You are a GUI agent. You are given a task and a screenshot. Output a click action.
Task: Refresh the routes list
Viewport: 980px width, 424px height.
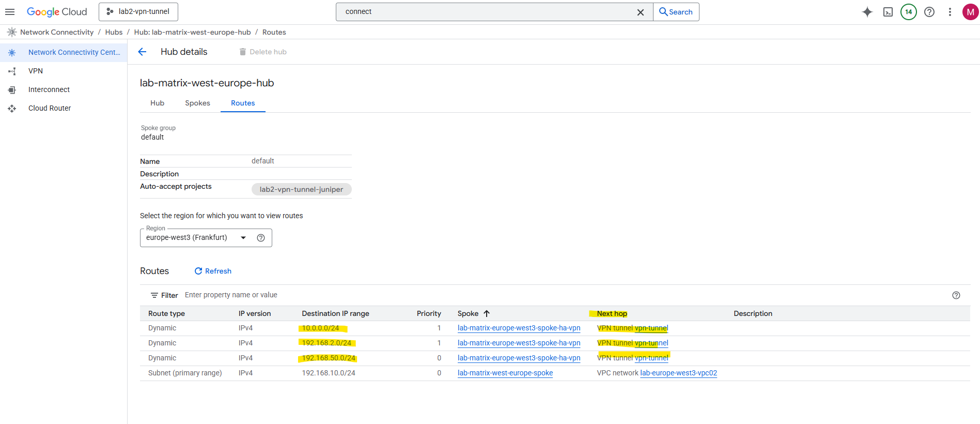pos(213,271)
